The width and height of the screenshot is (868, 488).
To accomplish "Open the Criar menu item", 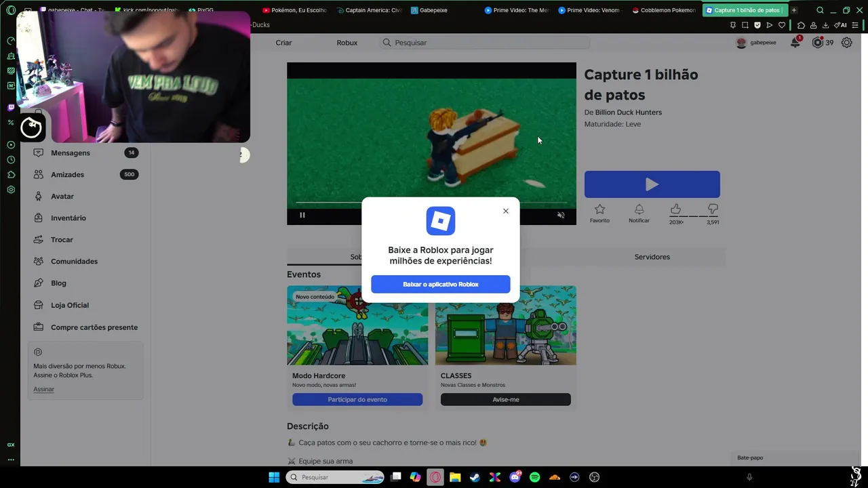I will pos(283,43).
